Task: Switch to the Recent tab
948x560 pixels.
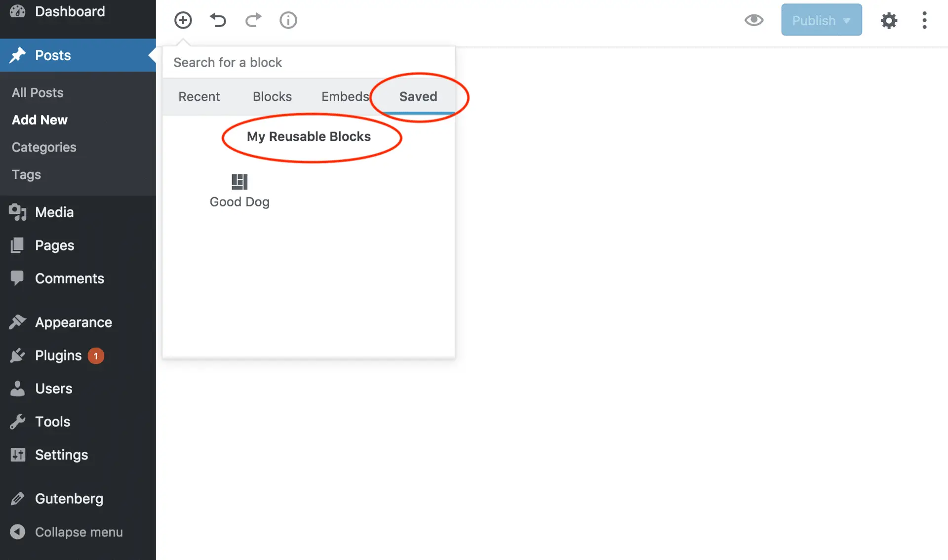Action: tap(198, 96)
